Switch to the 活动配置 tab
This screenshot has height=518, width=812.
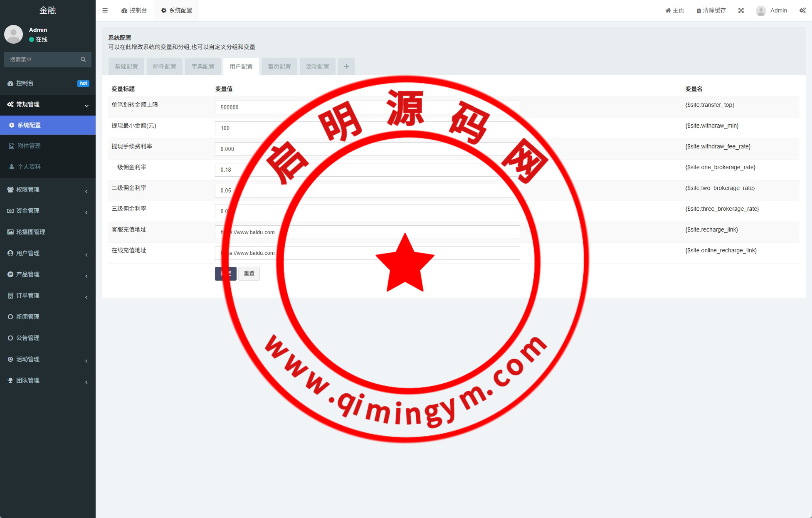coord(318,67)
